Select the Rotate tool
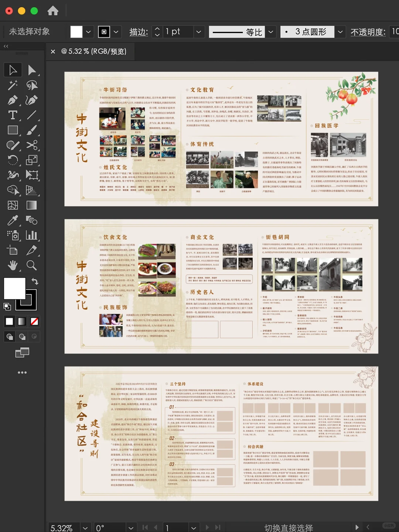 (x=13, y=160)
